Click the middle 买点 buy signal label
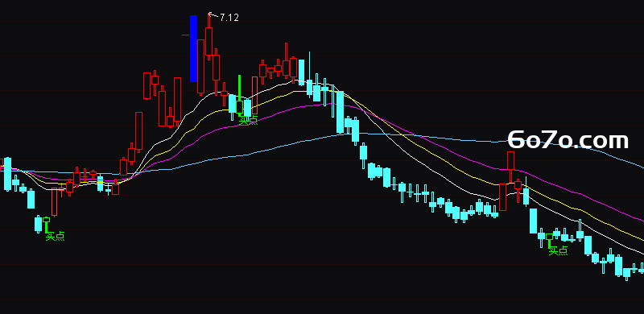This screenshot has width=644, height=314. point(249,120)
